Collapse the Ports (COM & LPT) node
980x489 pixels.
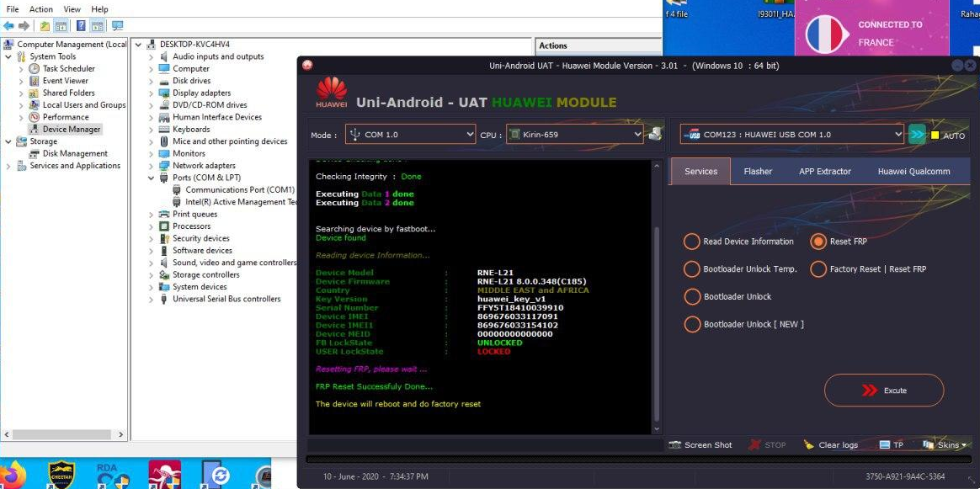coord(151,178)
